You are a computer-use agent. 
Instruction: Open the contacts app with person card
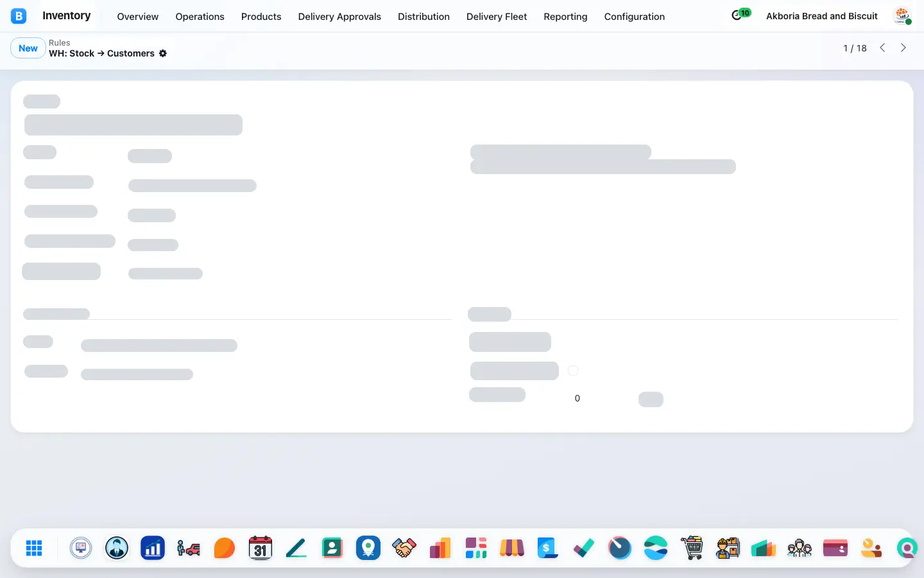[x=332, y=548]
